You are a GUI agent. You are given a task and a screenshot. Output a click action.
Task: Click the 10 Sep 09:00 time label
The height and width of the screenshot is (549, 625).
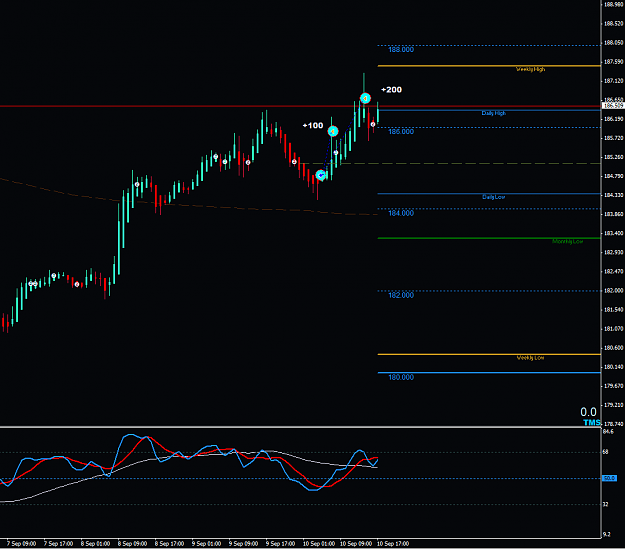click(x=356, y=544)
